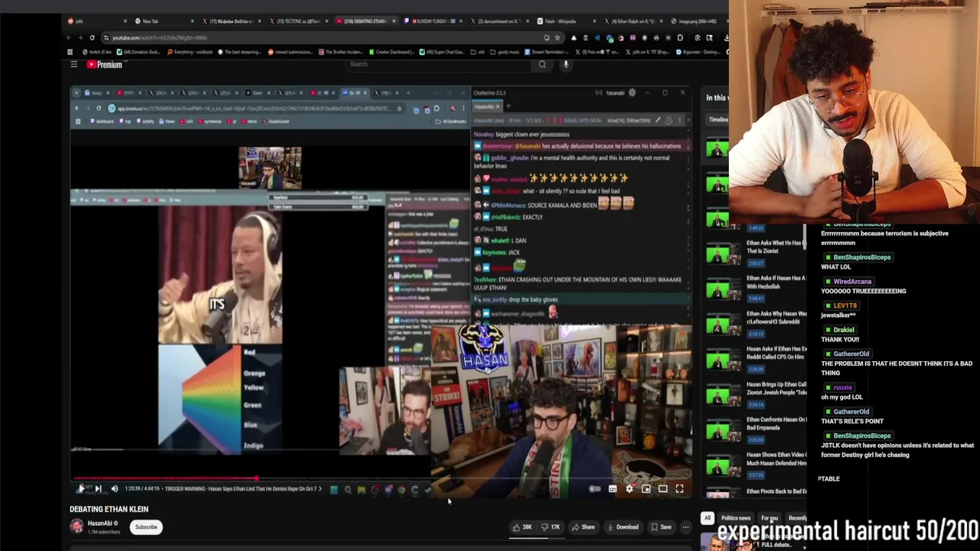Switch to Fatah - Wikipedia tab
Viewport: 980px width, 551px height.
[x=567, y=21]
